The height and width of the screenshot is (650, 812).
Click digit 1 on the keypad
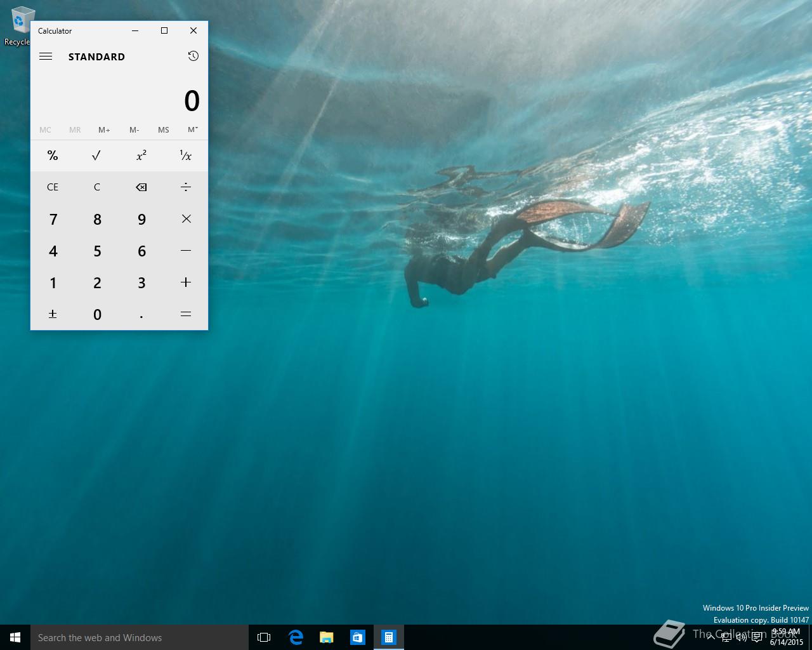click(x=53, y=282)
